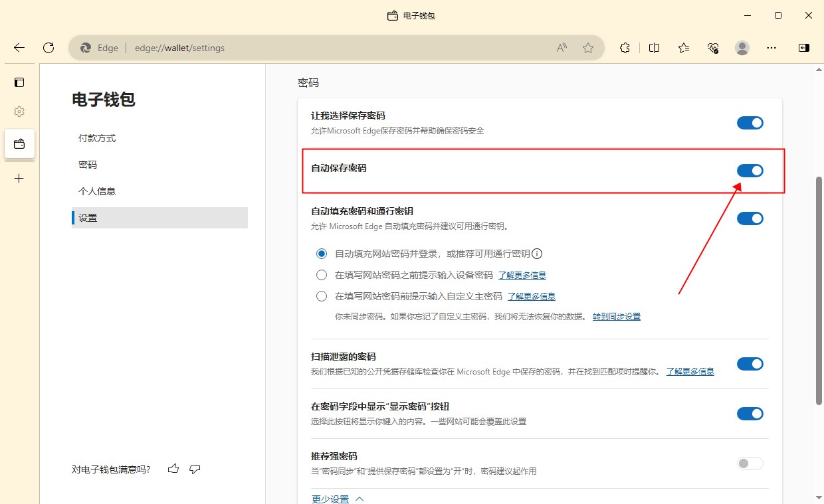Viewport: 824px width, 504px height.
Task: Open the user profile avatar
Action: [742, 48]
